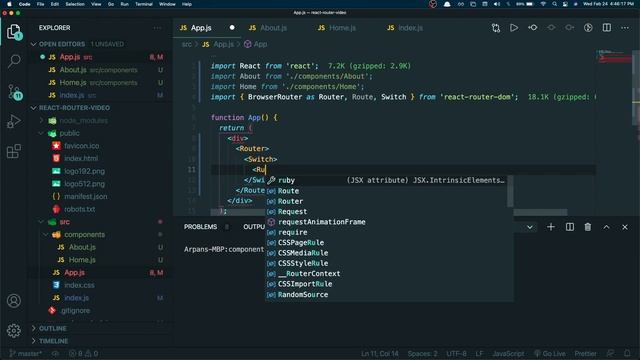Open favicon.ico in file tree

(x=81, y=146)
